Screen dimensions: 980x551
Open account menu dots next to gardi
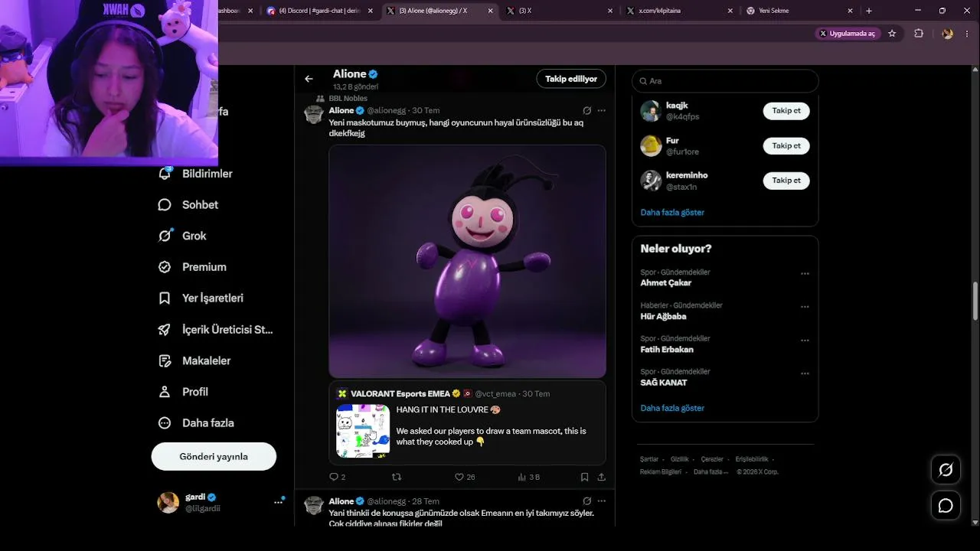click(x=278, y=502)
